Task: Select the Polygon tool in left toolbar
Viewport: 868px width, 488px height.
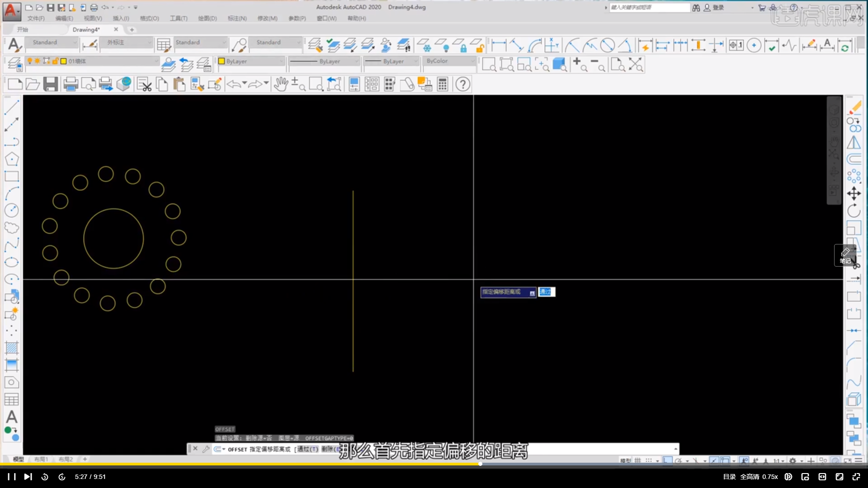Action: tap(12, 159)
